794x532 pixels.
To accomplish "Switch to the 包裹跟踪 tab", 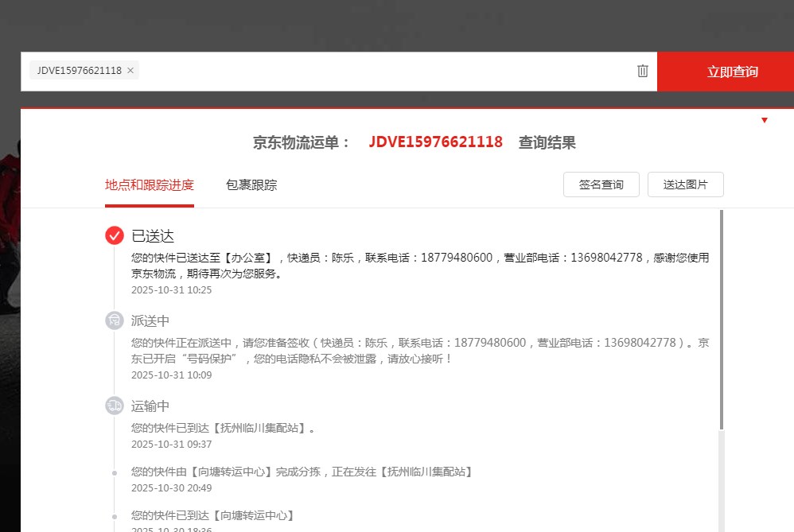I will tap(251, 185).
